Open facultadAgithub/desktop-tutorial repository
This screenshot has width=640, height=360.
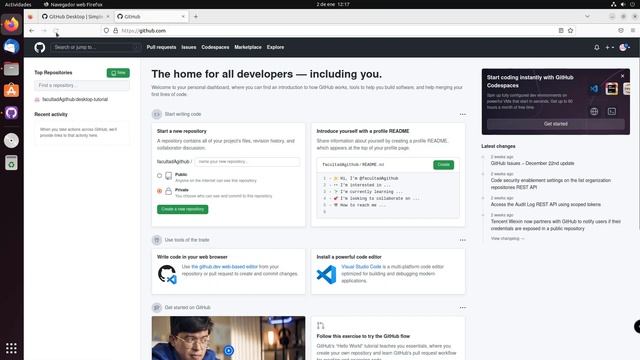point(75,99)
